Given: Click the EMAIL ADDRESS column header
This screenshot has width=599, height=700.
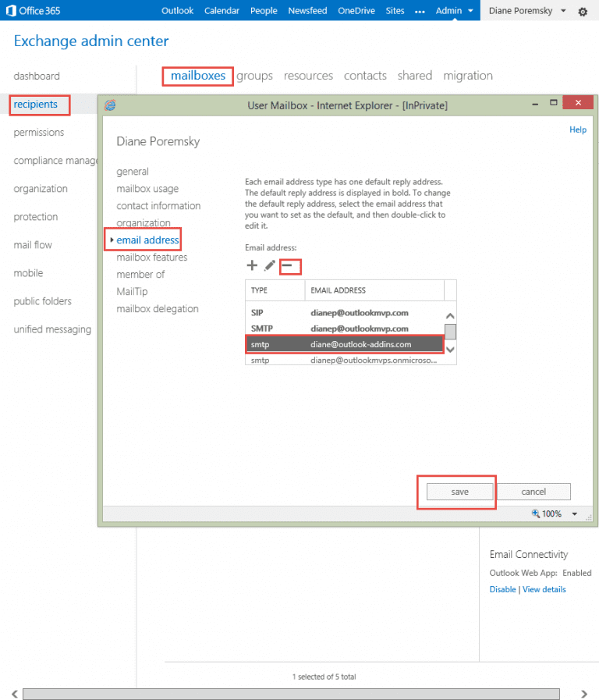Looking at the screenshot, I should [x=374, y=290].
